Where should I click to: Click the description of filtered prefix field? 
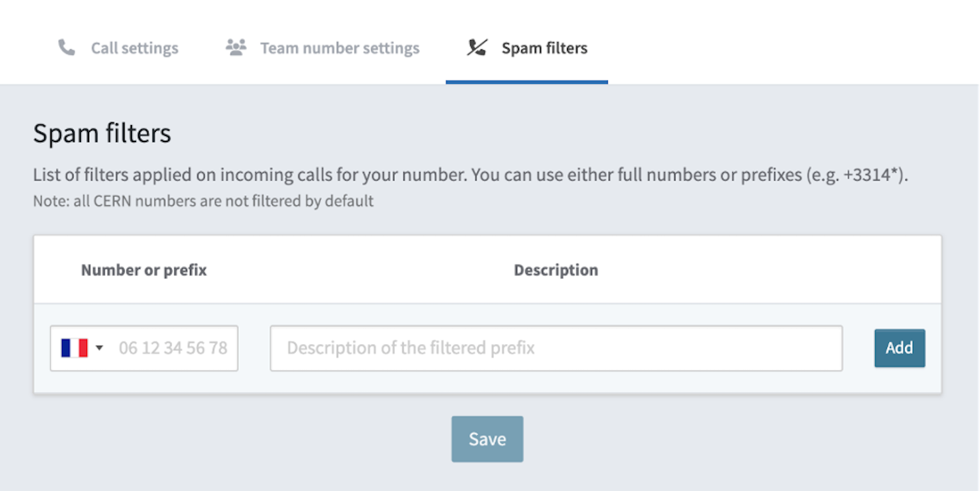[x=556, y=348]
